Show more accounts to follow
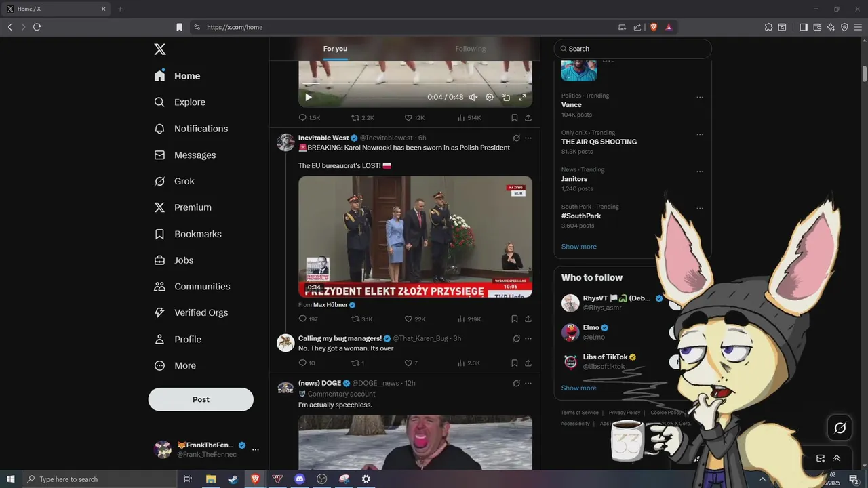 [579, 388]
